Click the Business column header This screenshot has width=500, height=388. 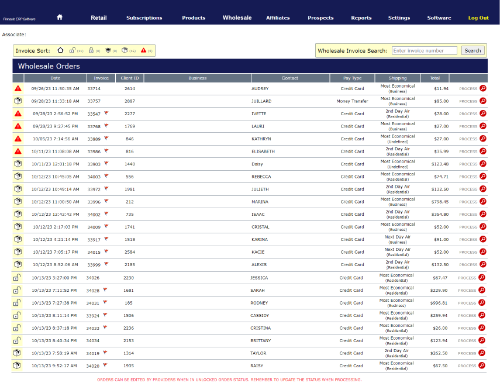pyautogui.click(x=198, y=78)
